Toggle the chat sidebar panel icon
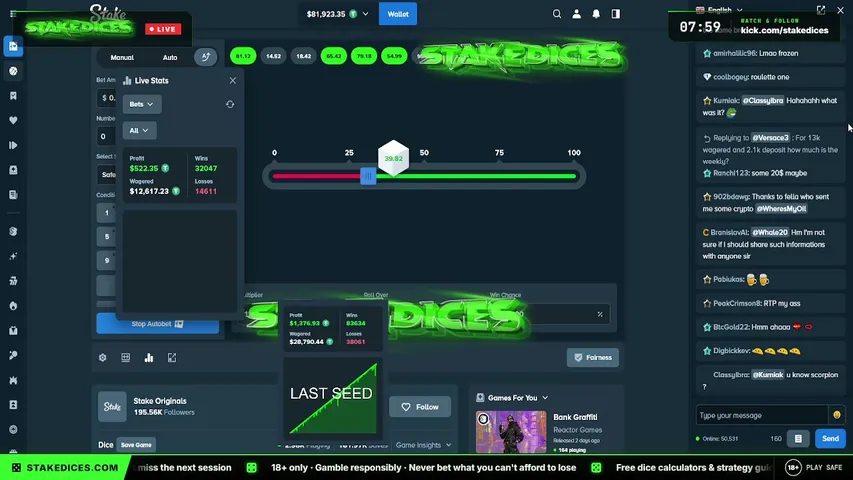The height and width of the screenshot is (480, 853). pos(615,14)
